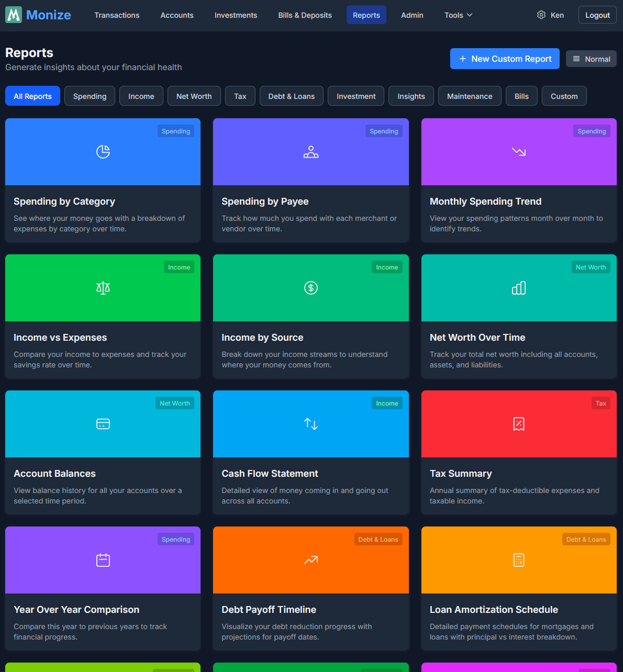This screenshot has height=672, width=623.
Task: Show Debt & Loans reports
Action: tap(292, 96)
